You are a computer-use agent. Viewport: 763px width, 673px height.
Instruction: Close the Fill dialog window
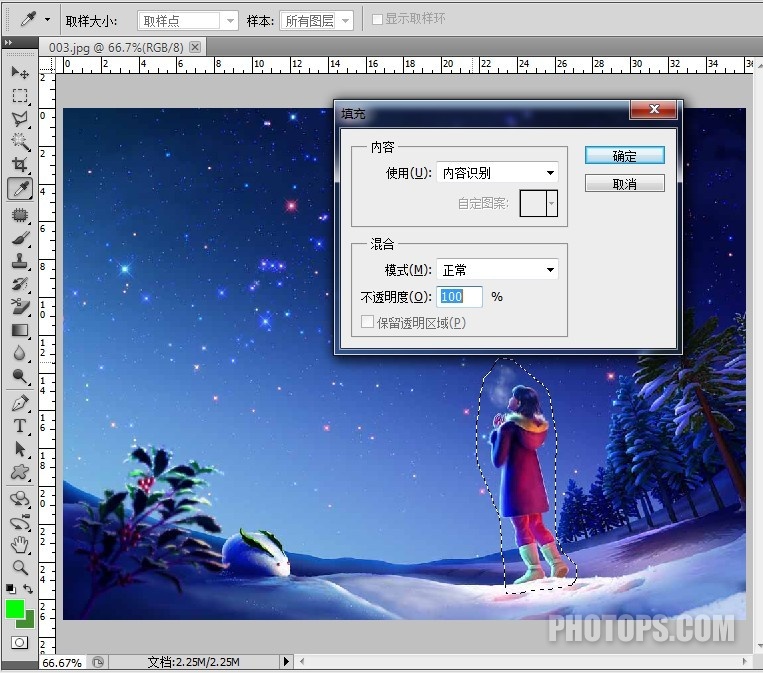click(x=654, y=109)
